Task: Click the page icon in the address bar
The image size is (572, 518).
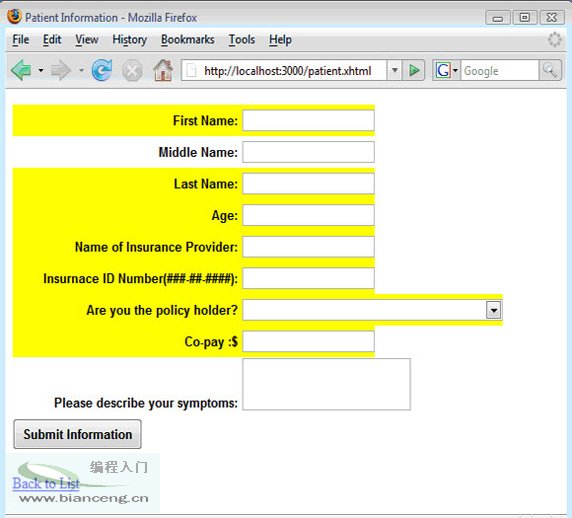Action: coord(192,70)
